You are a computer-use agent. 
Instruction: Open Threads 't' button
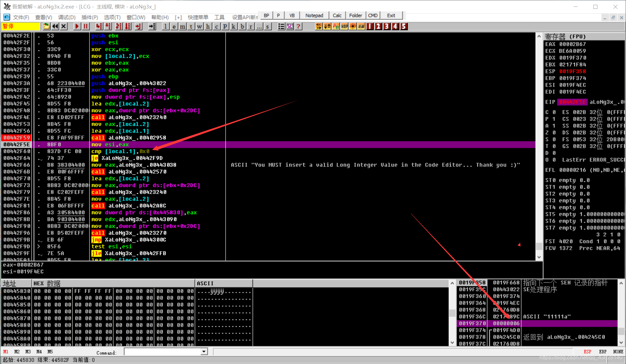click(x=191, y=26)
